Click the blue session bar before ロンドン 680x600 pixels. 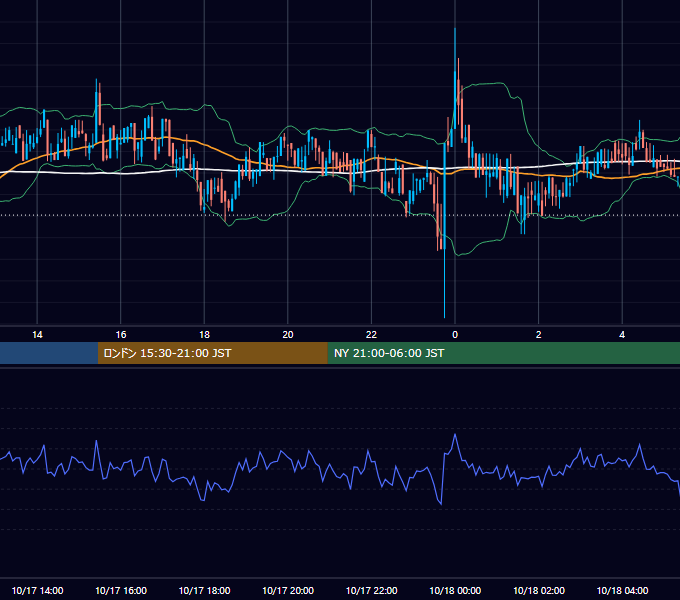tap(49, 353)
